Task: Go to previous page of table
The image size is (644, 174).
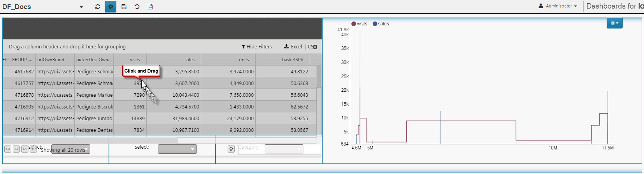Action: point(16,149)
